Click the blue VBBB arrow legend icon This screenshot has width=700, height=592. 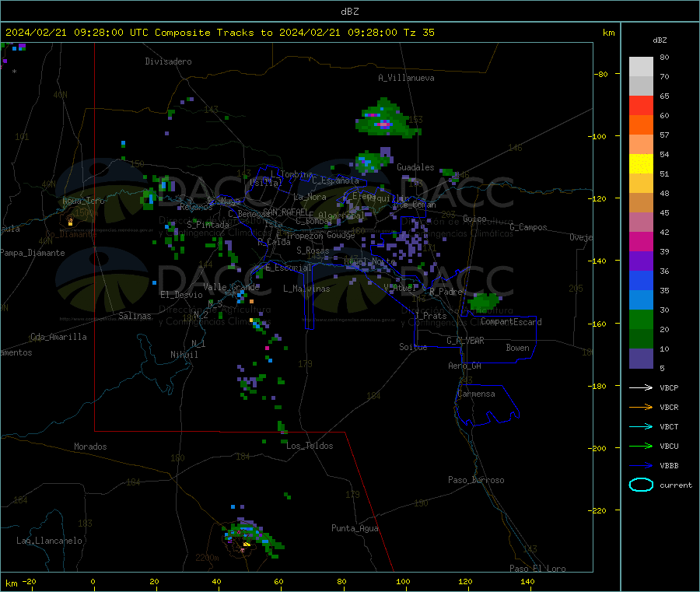[641, 466]
